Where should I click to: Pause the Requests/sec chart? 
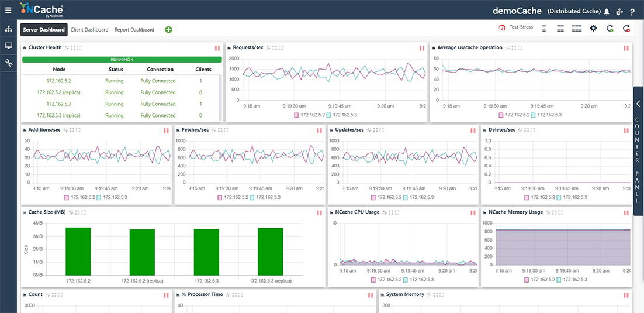422,48
